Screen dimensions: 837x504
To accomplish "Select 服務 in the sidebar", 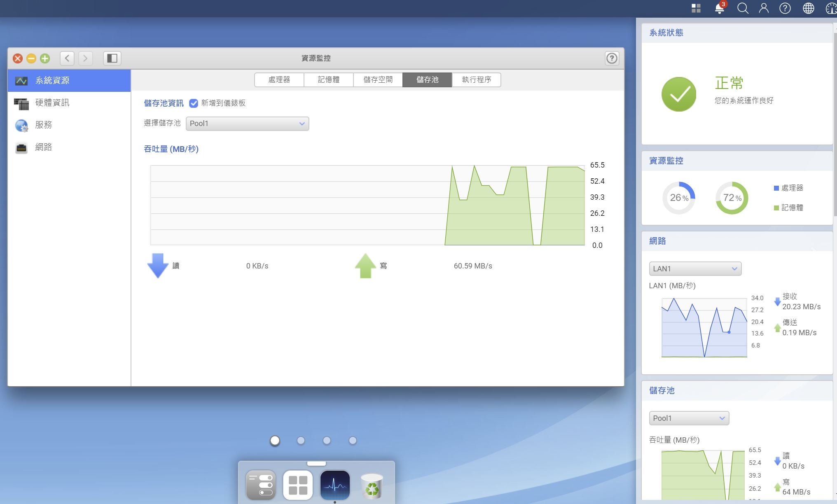I will pyautogui.click(x=69, y=125).
